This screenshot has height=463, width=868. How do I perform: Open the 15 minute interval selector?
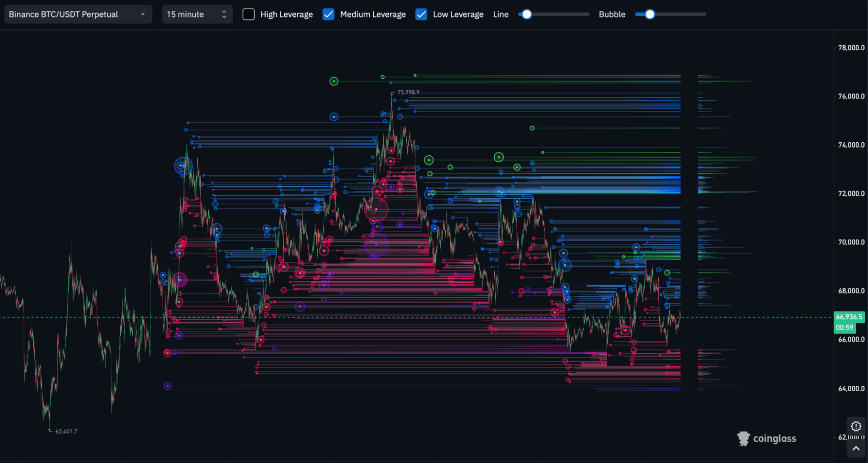point(197,14)
